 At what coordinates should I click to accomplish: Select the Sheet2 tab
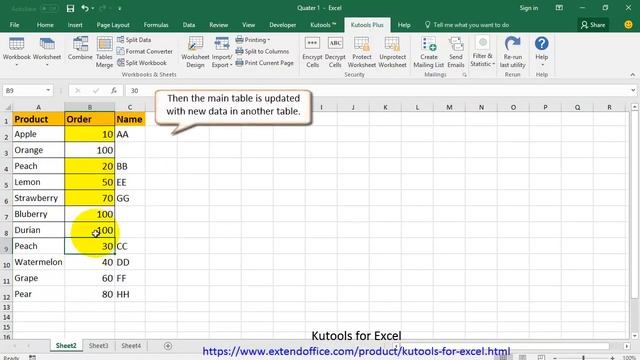(66, 346)
